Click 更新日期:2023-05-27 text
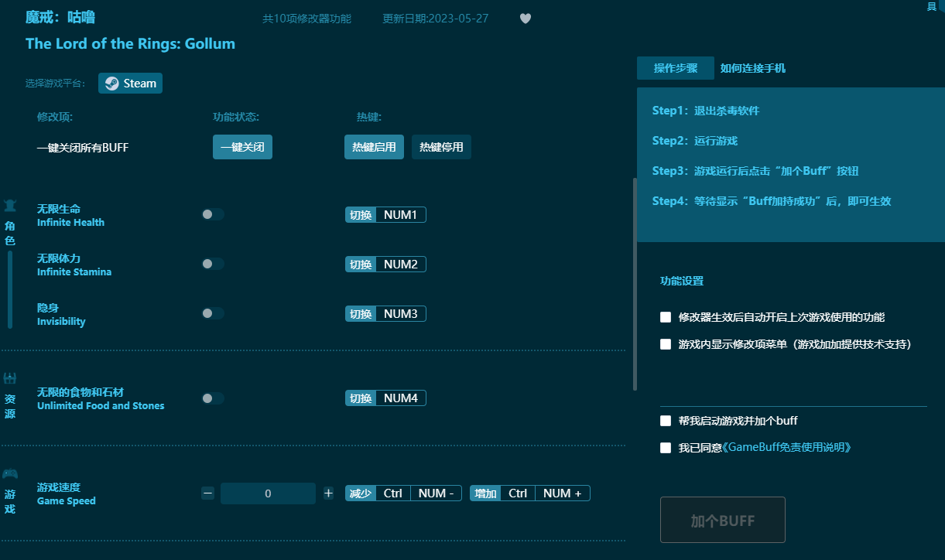This screenshot has height=560, width=945. [x=436, y=19]
